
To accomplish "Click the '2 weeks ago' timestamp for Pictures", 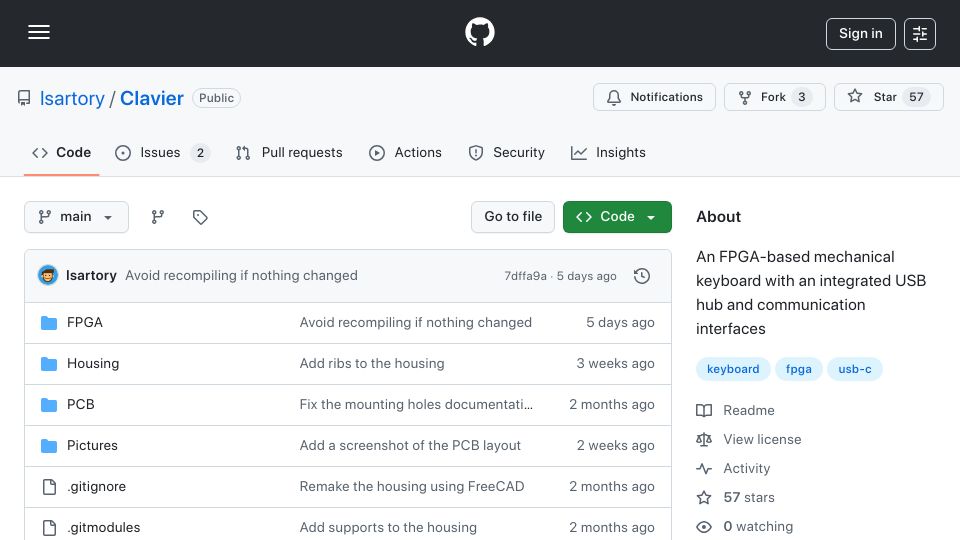I will coord(615,446).
